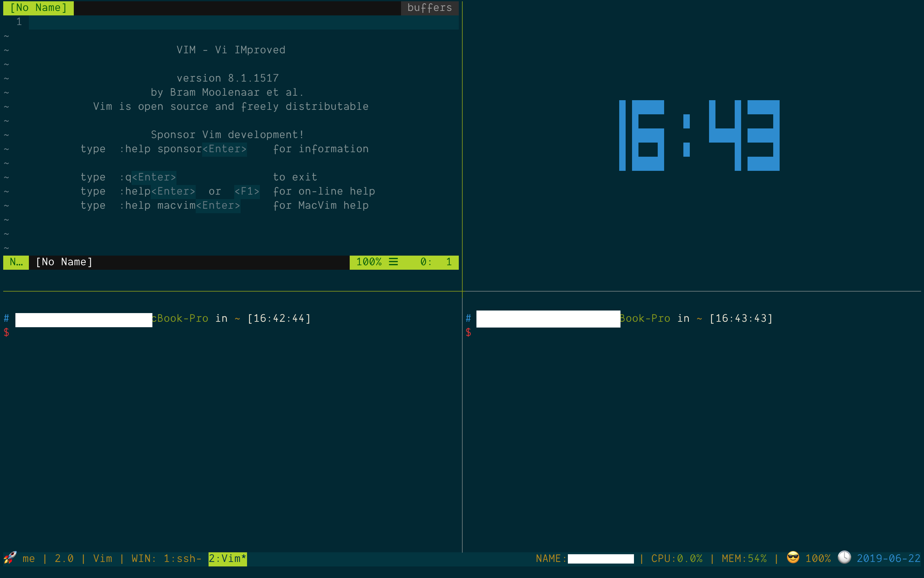Click ':help macvim<Enter>' command text

tap(179, 206)
